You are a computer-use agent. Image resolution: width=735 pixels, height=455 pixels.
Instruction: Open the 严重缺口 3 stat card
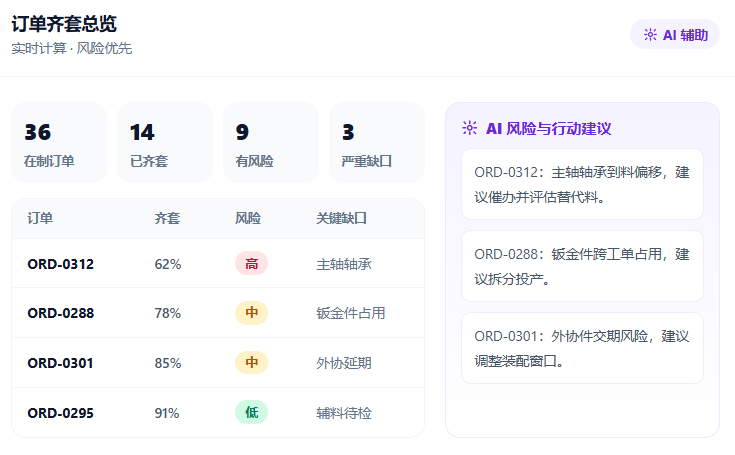click(377, 142)
